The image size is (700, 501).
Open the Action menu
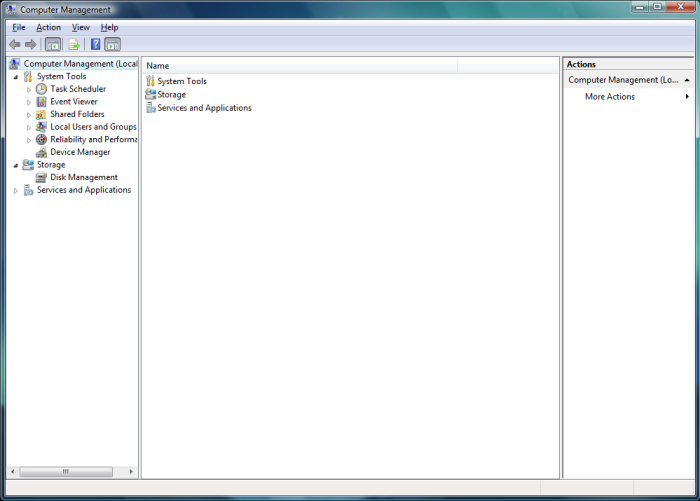tap(48, 27)
